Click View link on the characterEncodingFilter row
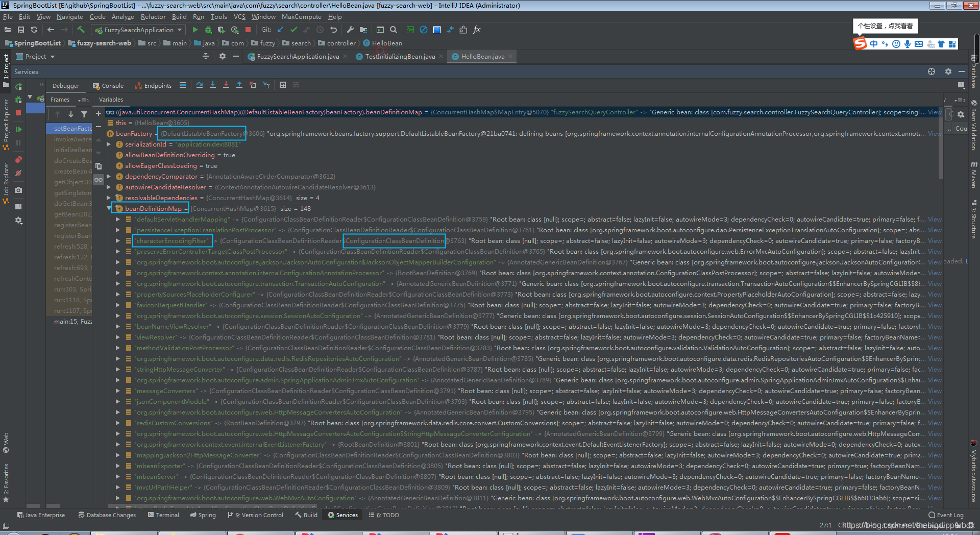 [935, 241]
